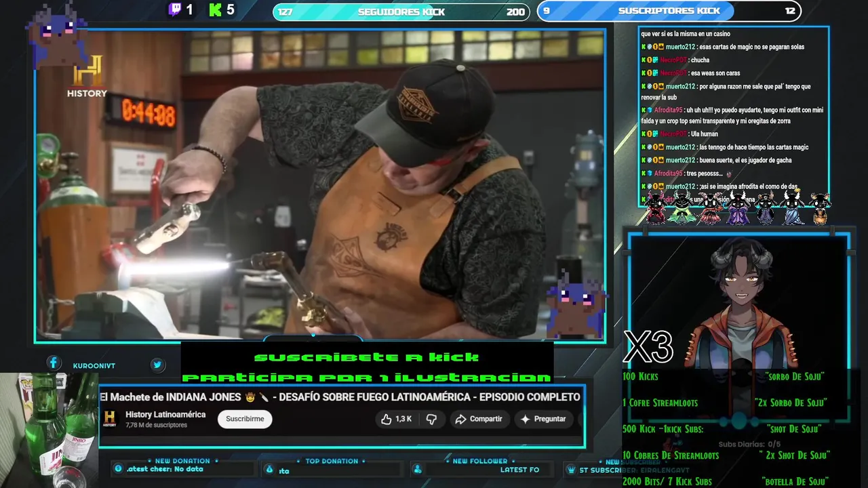
Task: Click the Top Donation money bag icon
Action: click(269, 469)
